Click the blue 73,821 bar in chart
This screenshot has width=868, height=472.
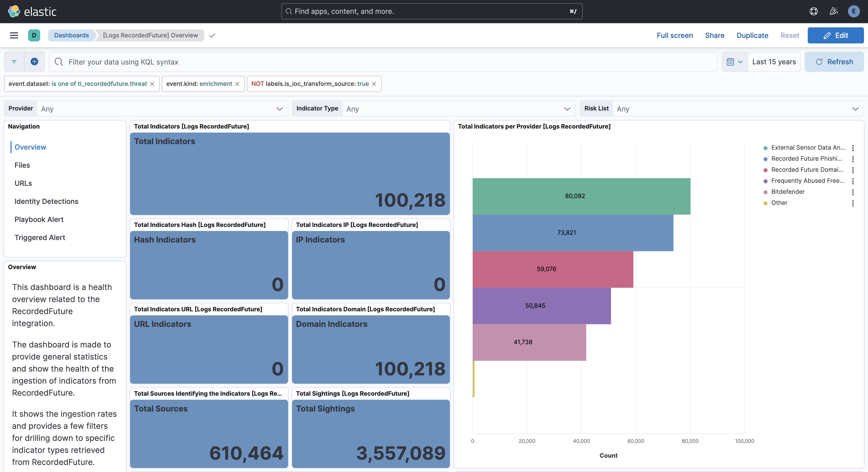point(573,233)
